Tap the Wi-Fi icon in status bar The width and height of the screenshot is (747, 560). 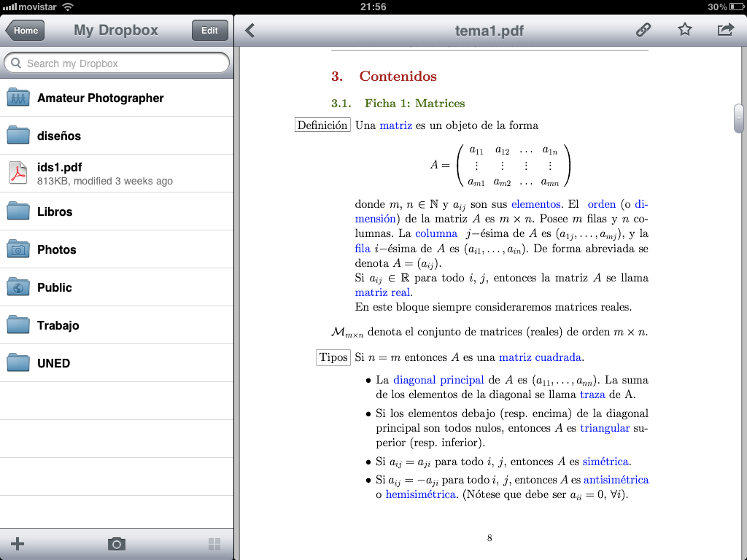[x=68, y=7]
